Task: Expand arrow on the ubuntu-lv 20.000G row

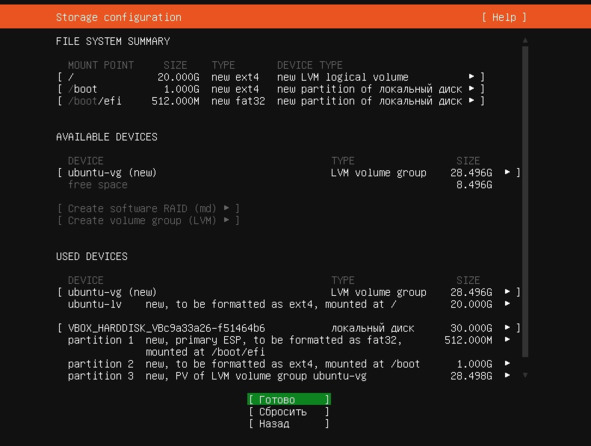Action: [507, 304]
